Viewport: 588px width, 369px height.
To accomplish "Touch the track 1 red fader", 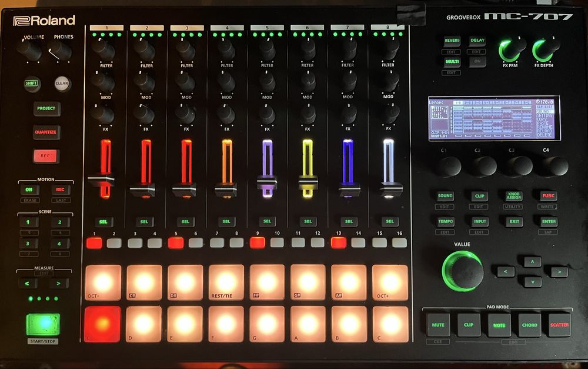I will [101, 180].
